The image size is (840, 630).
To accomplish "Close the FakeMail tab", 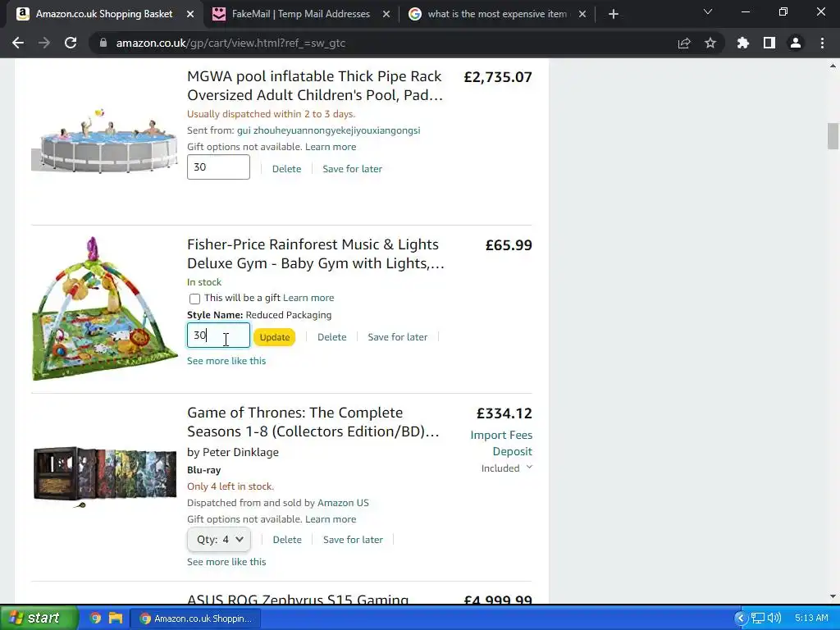I will click(386, 14).
